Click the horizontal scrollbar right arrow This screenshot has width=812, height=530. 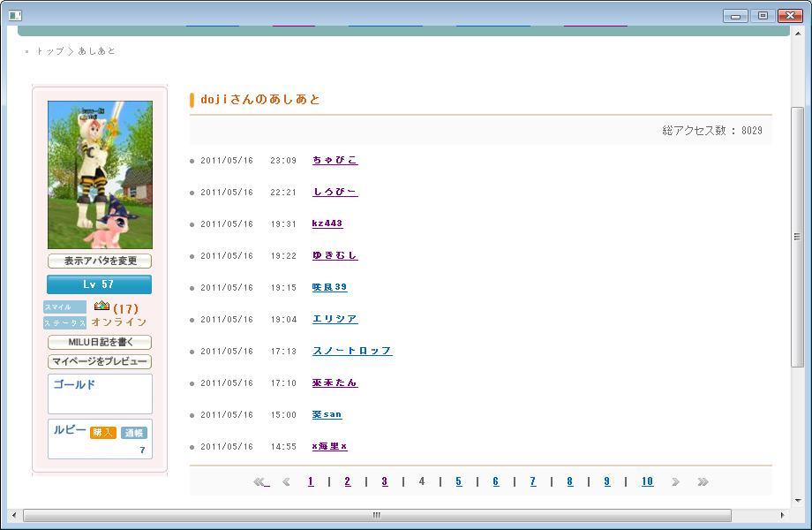point(781,515)
